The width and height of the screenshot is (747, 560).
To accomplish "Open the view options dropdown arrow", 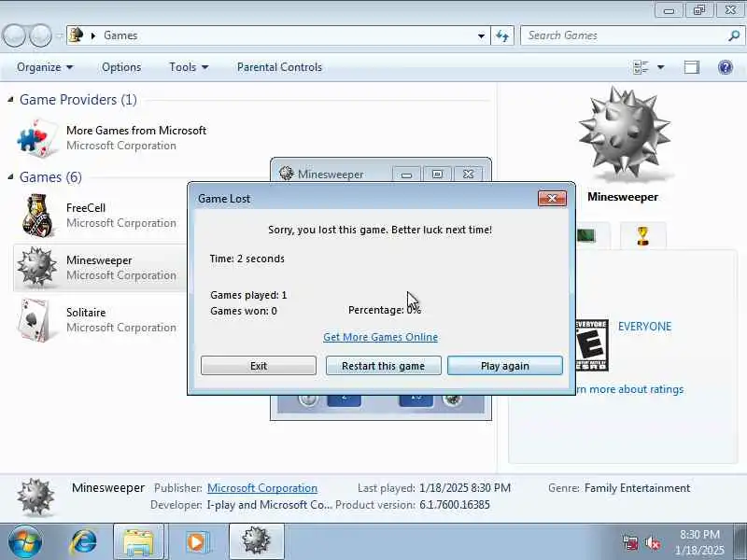I will point(661,67).
